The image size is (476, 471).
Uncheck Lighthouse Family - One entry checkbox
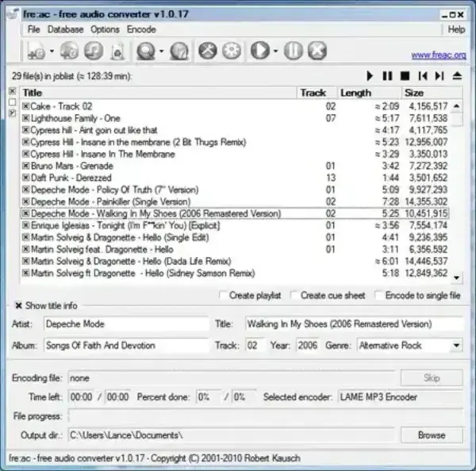pyautogui.click(x=25, y=118)
